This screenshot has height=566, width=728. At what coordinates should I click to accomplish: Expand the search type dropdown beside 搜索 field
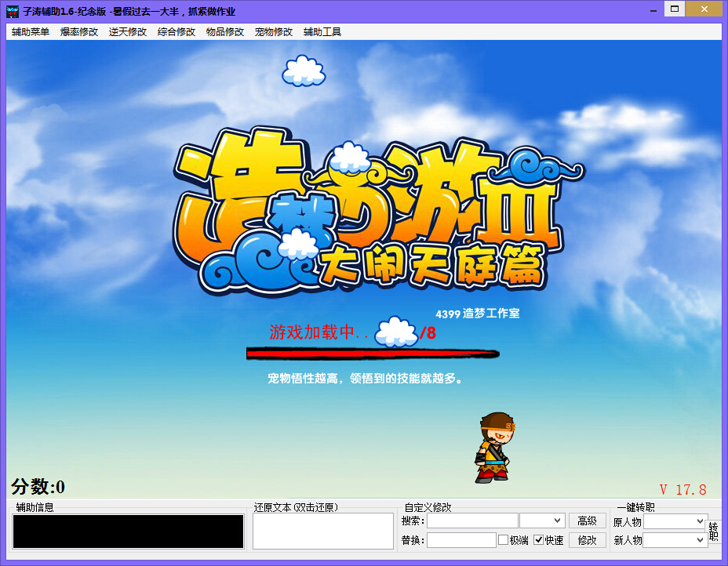pyautogui.click(x=557, y=521)
